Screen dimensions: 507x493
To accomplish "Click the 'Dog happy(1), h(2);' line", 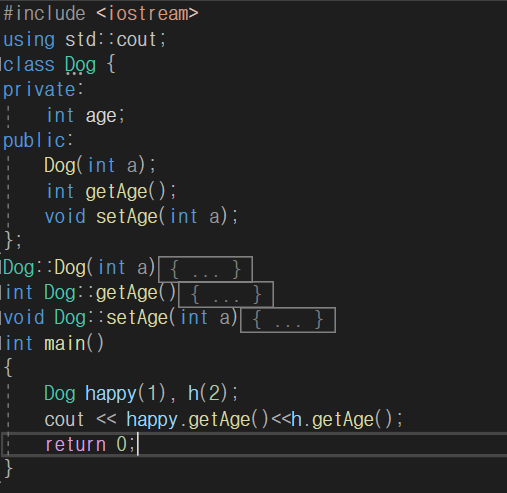I will [141, 394].
